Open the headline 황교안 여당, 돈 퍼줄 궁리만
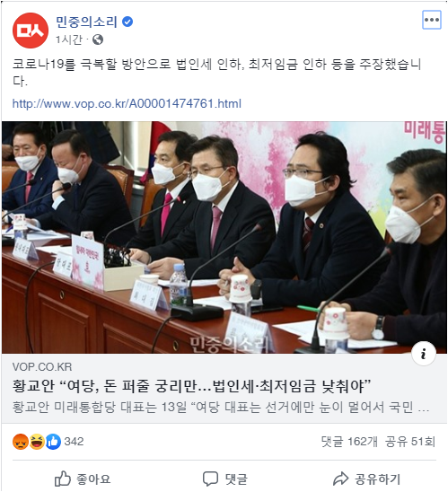 (x=192, y=386)
